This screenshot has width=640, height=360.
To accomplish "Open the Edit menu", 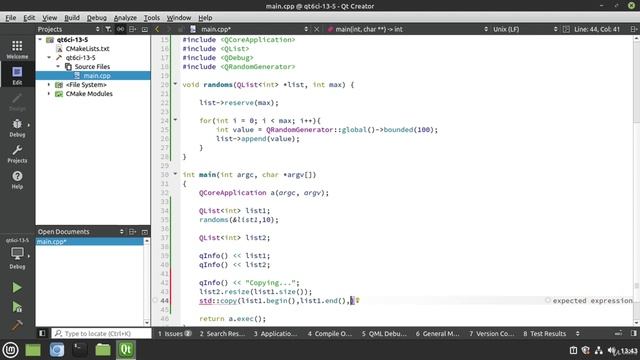I will [29, 18].
